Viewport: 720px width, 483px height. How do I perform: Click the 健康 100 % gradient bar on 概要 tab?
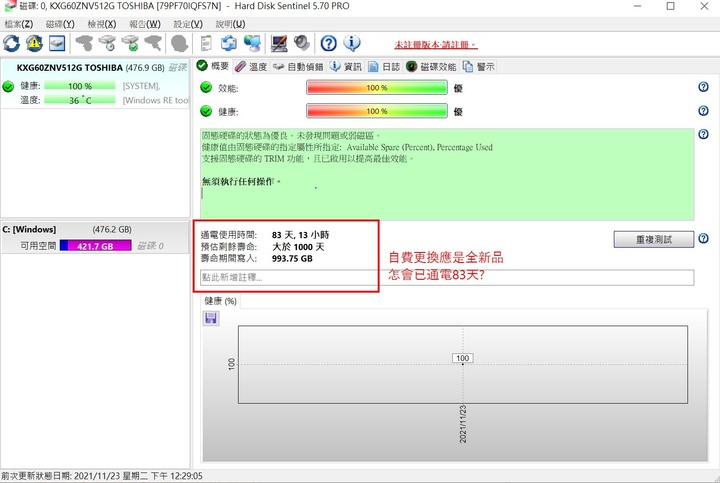pos(377,111)
